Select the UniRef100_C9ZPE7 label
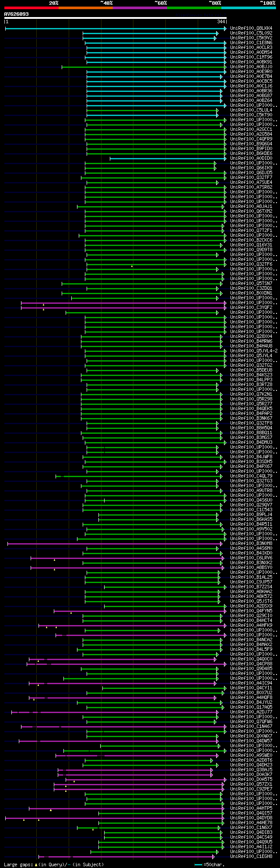The image size is (280, 868). [x=251, y=789]
